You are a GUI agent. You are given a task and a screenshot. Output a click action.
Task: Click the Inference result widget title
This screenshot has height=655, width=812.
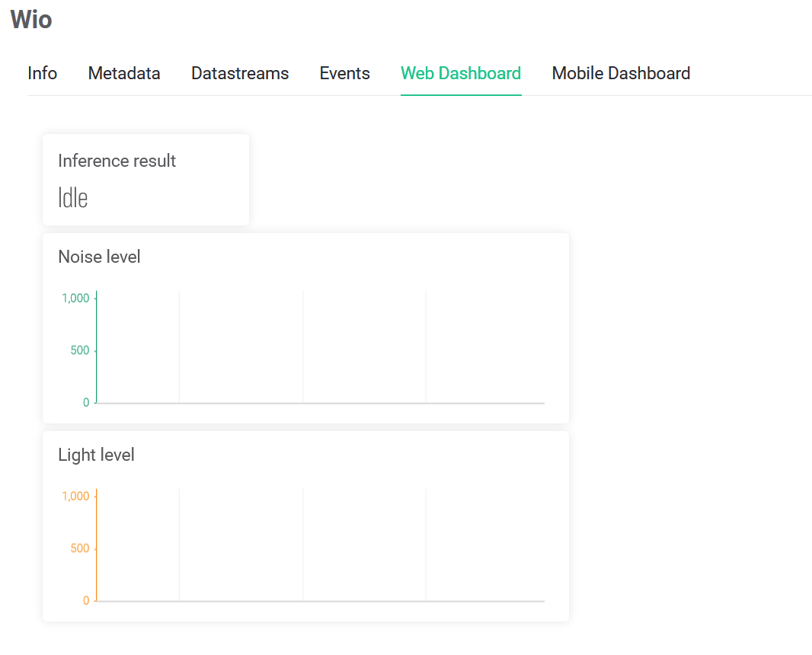pos(117,161)
